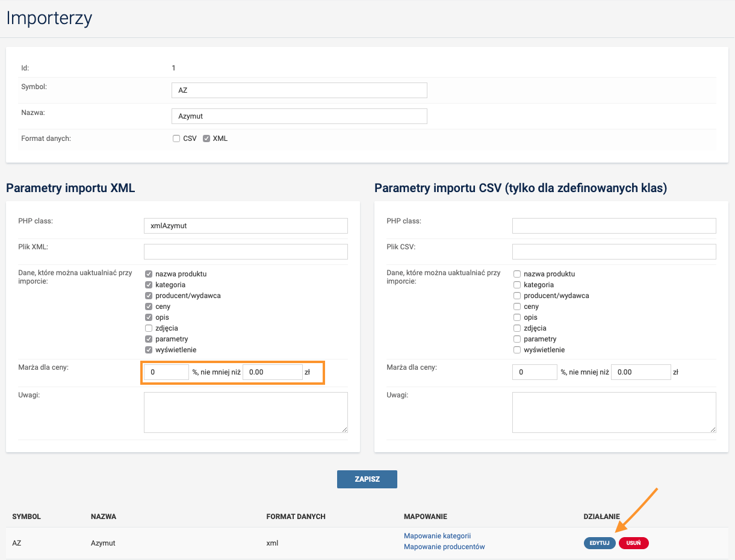Open 'Mapowanie producentów' link

coord(444,547)
